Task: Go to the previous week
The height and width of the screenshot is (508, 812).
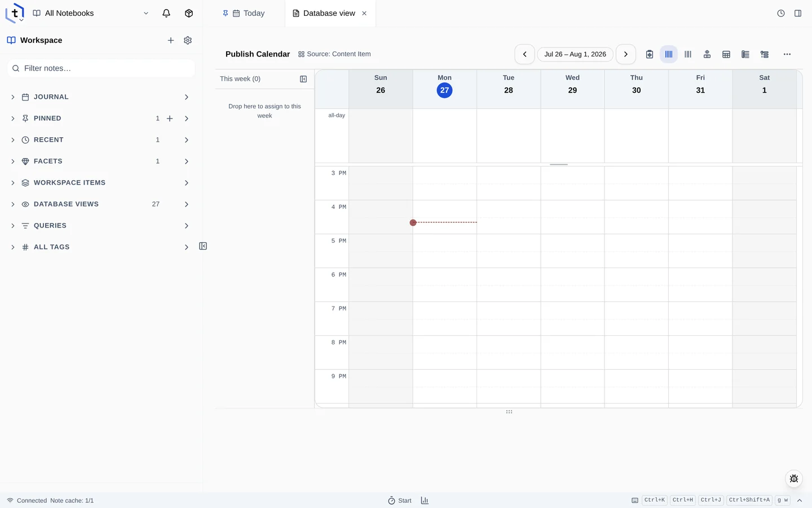Action: [x=524, y=54]
